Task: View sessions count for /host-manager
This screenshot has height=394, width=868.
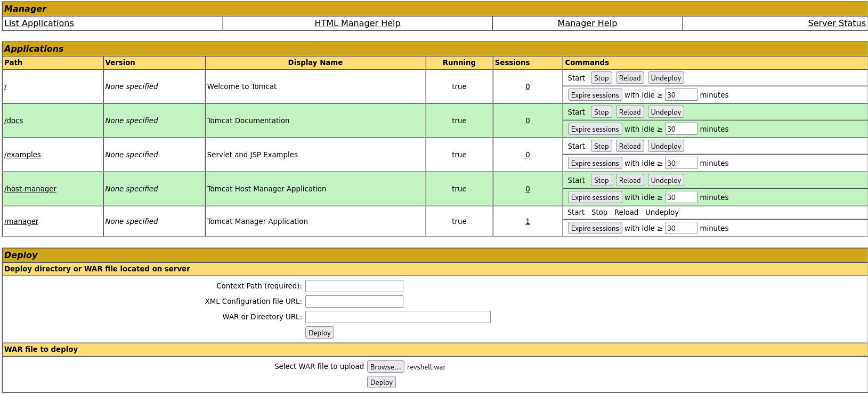Action: tap(528, 189)
